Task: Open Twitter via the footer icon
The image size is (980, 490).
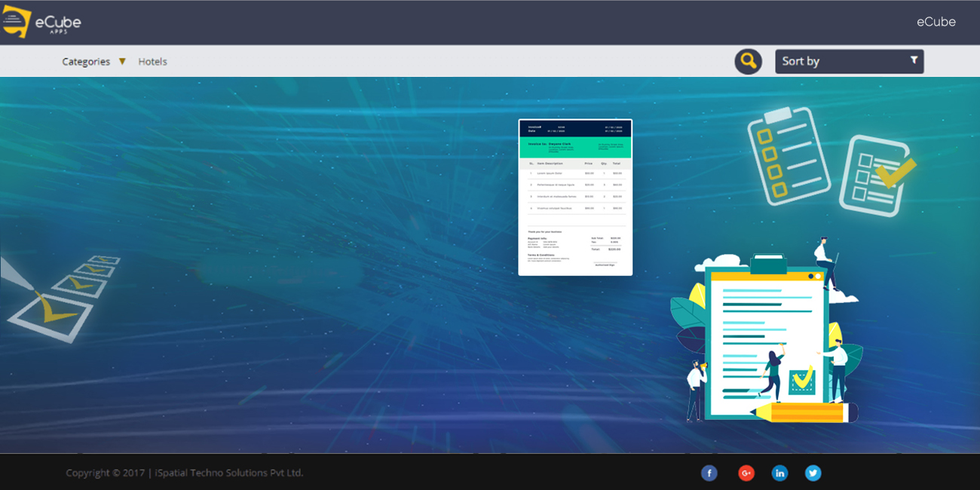Action: [813, 473]
